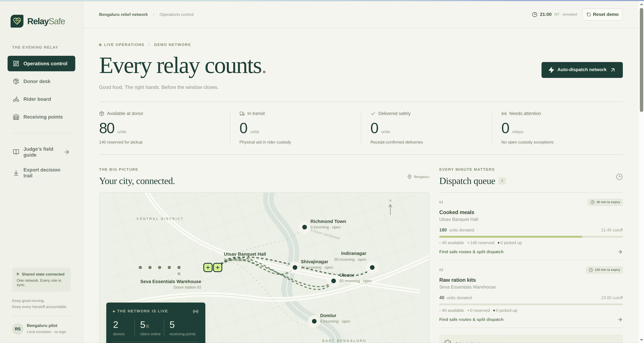Click the download icon for export trail
Viewport: 644px width, 343px height.
(16, 173)
